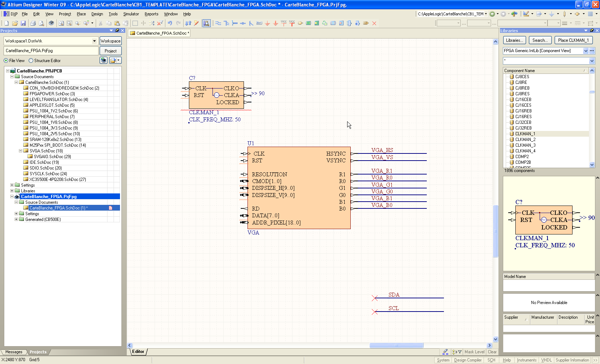
Task: Click the Libraries... button
Action: 514,40
